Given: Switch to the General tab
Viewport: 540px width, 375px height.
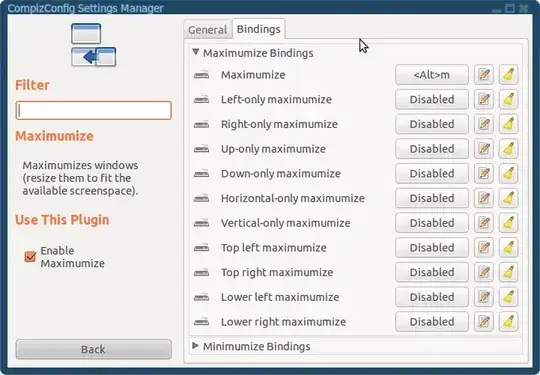Looking at the screenshot, I should (208, 30).
